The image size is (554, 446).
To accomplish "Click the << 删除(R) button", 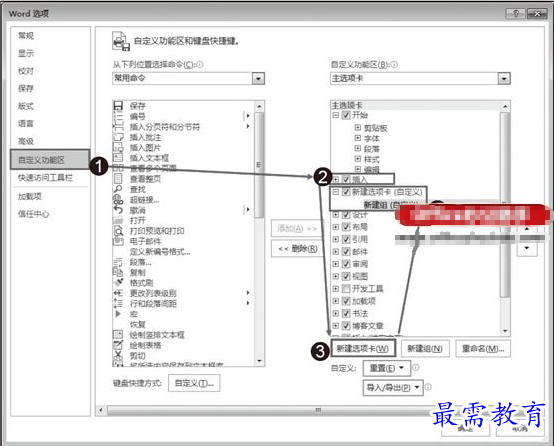I will 298,249.
